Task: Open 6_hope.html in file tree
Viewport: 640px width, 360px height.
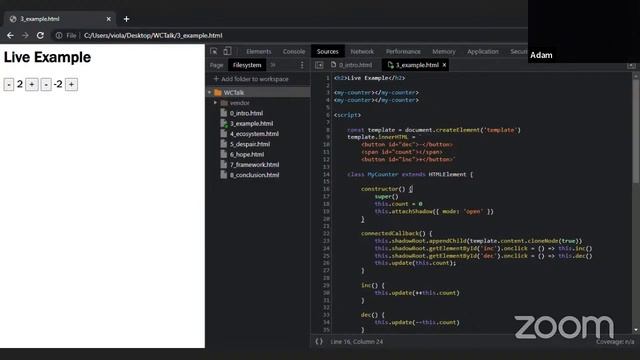Action: tap(247, 154)
